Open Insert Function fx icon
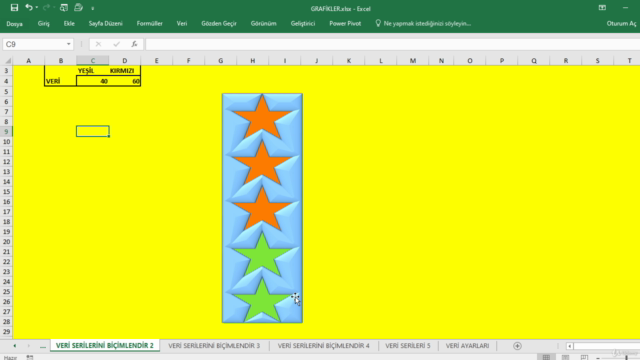640x360 pixels. (134, 44)
